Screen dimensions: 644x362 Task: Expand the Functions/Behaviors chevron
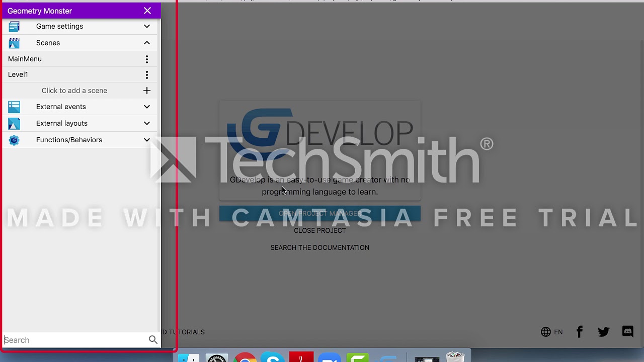point(147,140)
